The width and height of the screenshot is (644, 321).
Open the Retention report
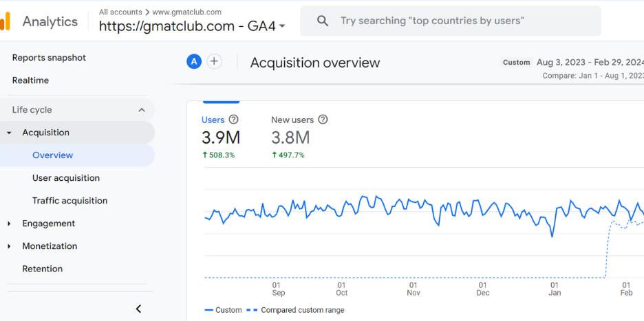(42, 269)
